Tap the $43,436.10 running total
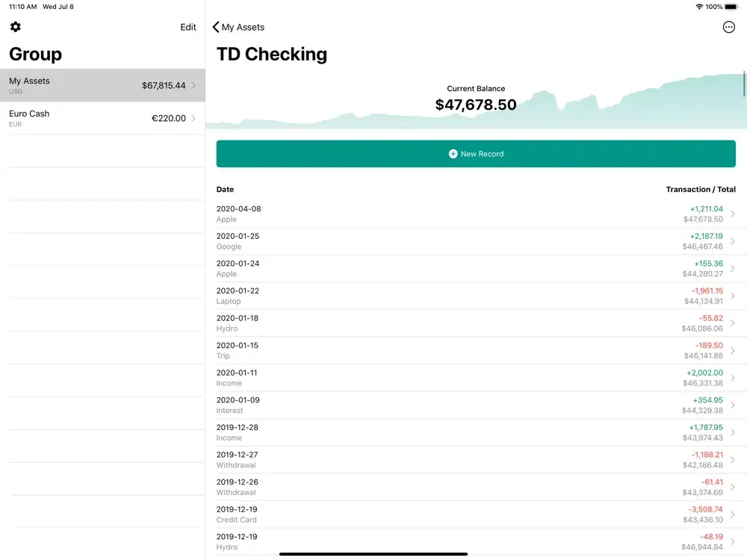The height and width of the screenshot is (560, 747). 703,520
